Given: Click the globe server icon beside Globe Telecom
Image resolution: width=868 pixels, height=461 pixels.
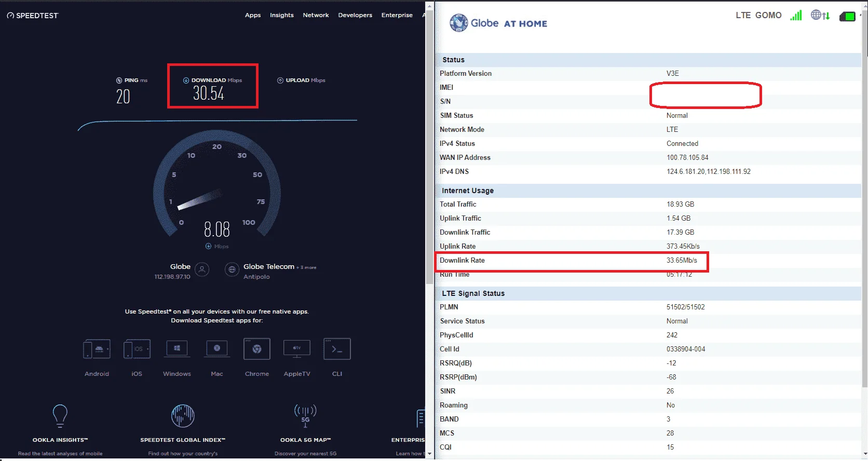Looking at the screenshot, I should click(232, 269).
